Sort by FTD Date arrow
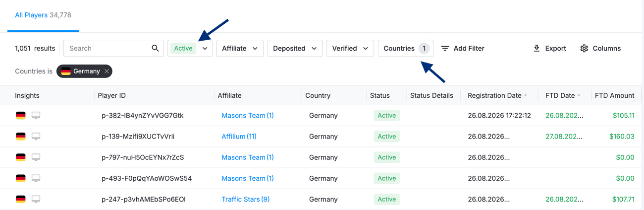 pos(579,96)
